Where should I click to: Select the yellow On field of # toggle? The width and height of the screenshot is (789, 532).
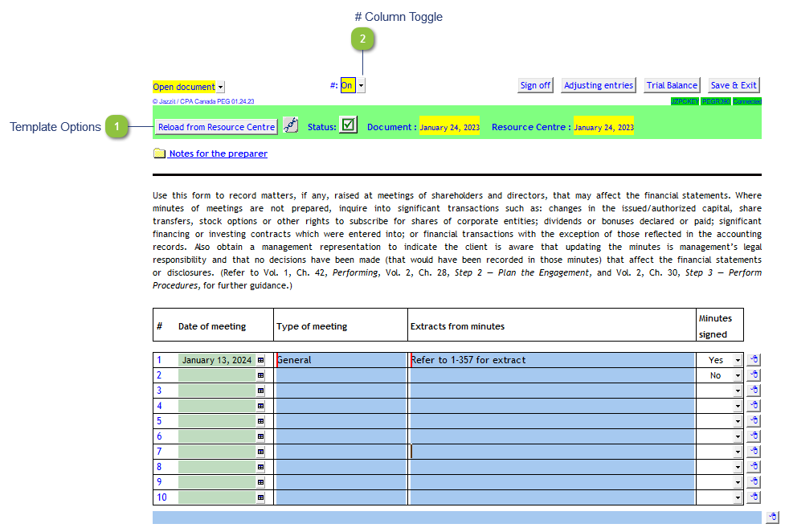(348, 85)
